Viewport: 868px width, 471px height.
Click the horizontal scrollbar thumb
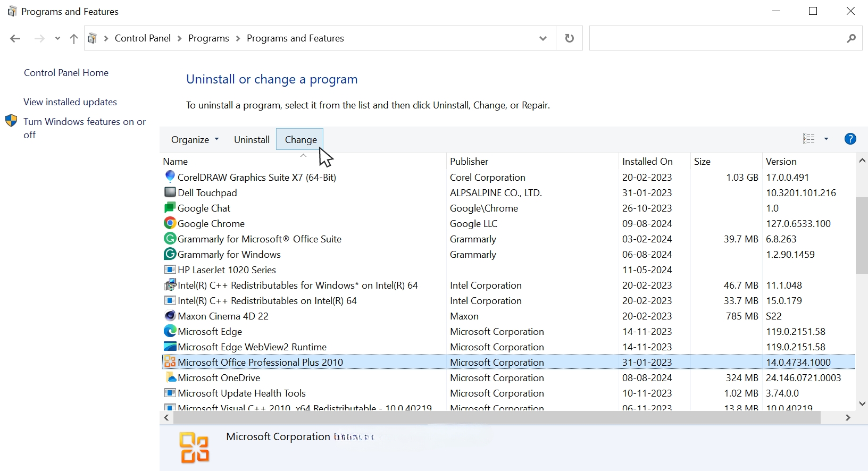point(497,418)
